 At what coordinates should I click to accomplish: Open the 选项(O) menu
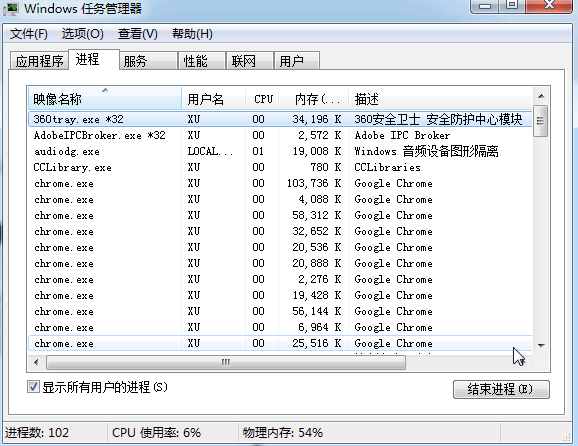[x=83, y=34]
